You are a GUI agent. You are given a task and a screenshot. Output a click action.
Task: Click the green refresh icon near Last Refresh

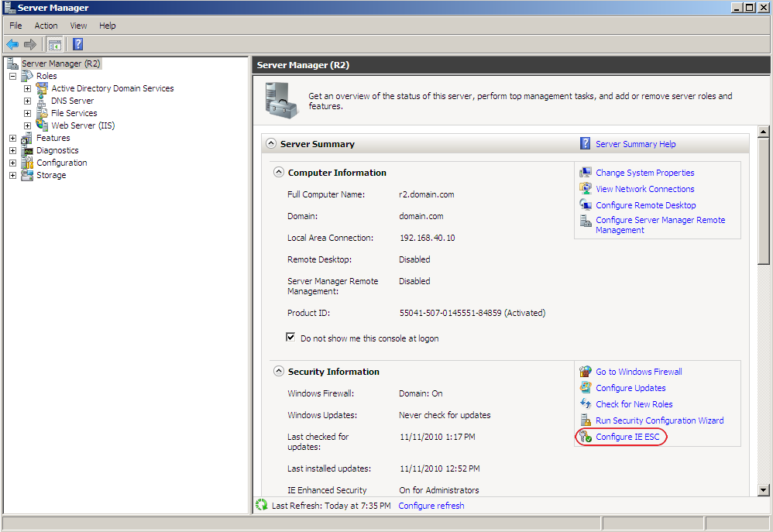click(262, 506)
